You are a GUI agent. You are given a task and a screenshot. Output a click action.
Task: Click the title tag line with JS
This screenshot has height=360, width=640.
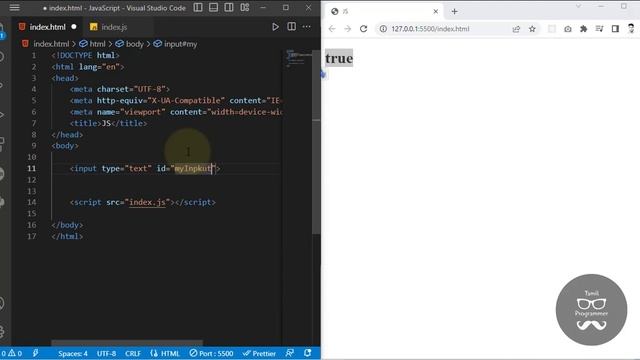point(108,123)
